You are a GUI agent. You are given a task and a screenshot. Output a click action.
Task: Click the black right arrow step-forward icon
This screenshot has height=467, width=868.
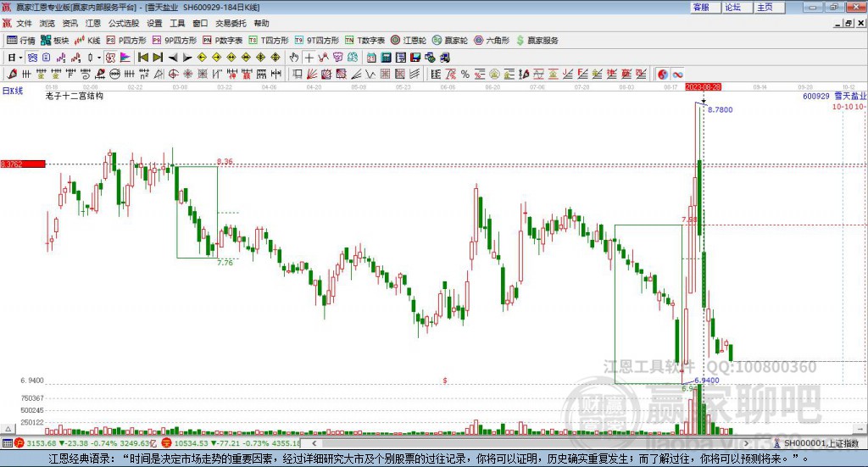coord(187,58)
